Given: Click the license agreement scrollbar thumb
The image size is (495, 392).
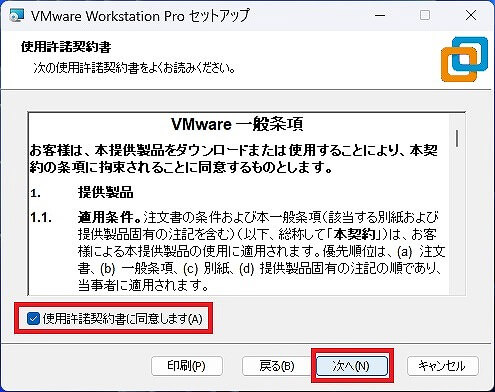Looking at the screenshot, I should click(x=457, y=138).
